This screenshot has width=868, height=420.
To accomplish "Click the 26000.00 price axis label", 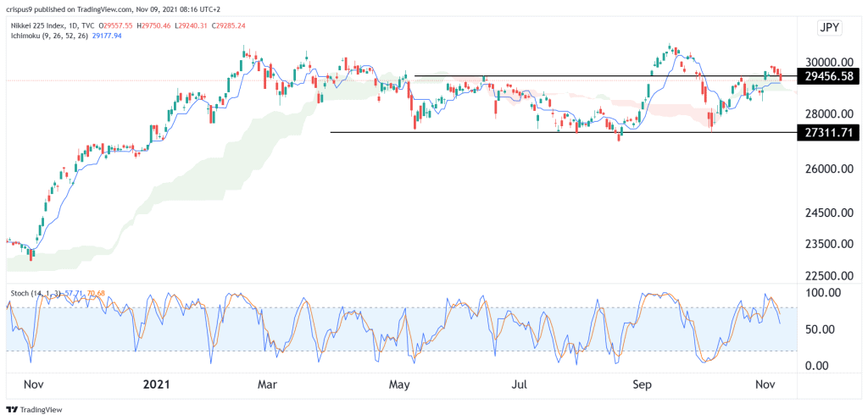I will pos(828,169).
